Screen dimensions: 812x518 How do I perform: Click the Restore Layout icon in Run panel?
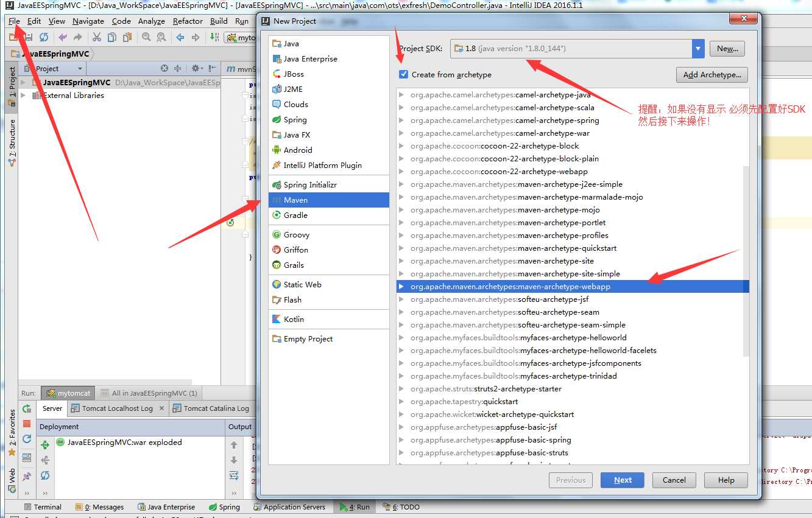(27, 458)
